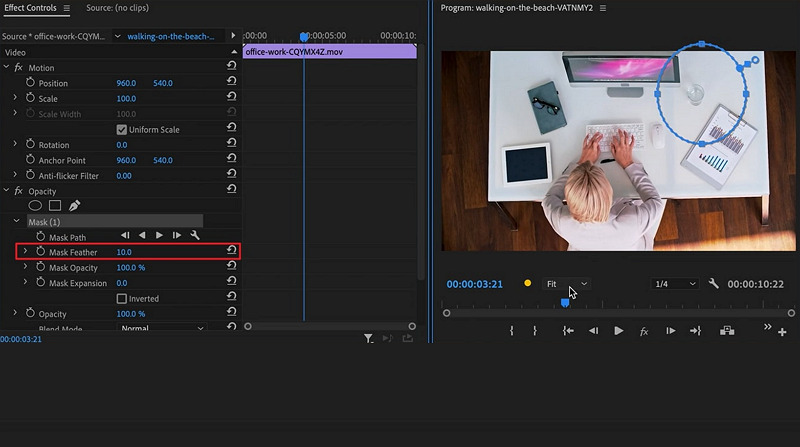Click the mask feather handle on ellipse
Screen dimensions: 800x447
pos(755,60)
